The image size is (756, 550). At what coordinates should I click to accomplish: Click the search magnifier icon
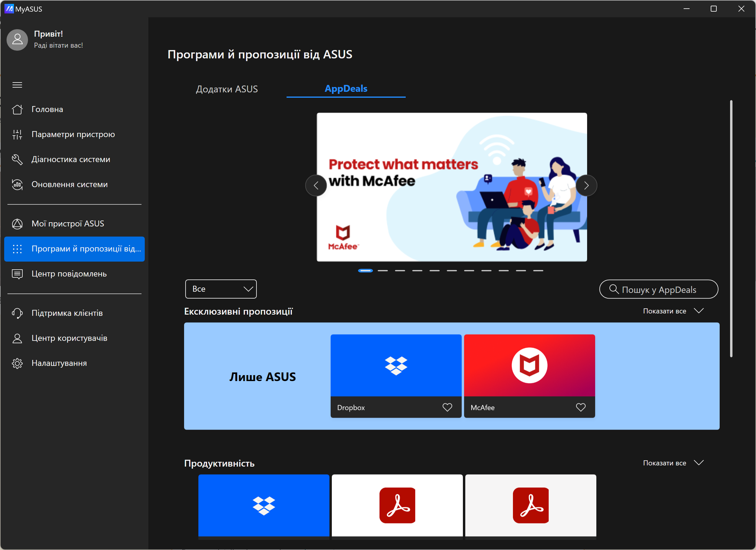614,289
